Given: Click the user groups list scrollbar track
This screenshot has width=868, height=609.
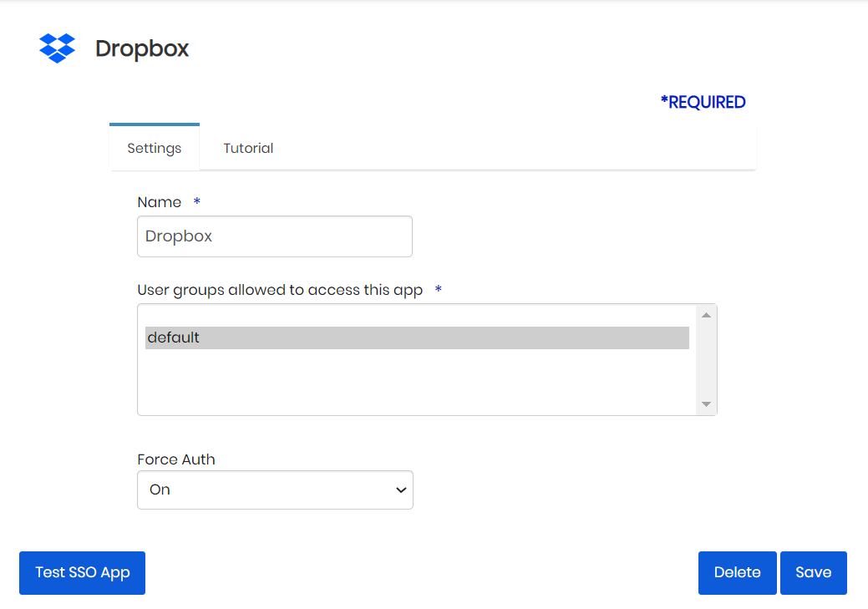Looking at the screenshot, I should pos(706,359).
